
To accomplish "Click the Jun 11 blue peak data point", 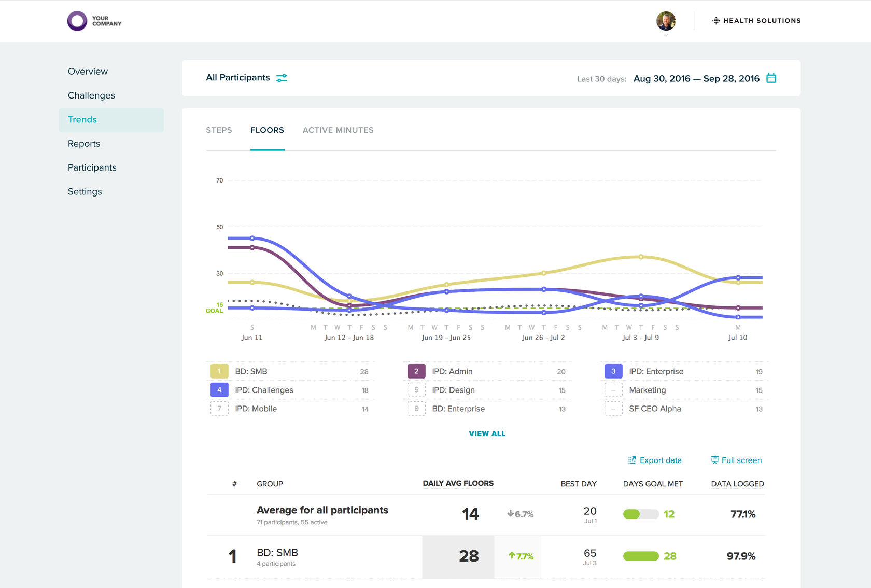I will (x=252, y=239).
